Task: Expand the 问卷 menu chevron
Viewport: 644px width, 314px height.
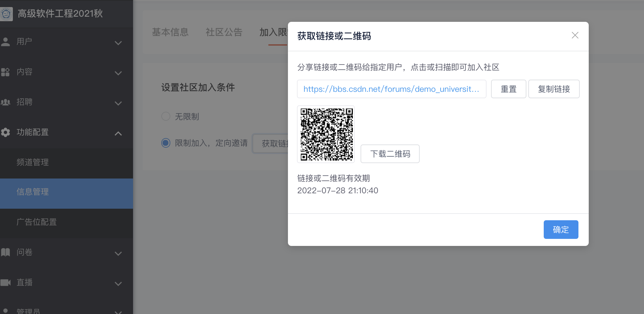Action: point(118,253)
